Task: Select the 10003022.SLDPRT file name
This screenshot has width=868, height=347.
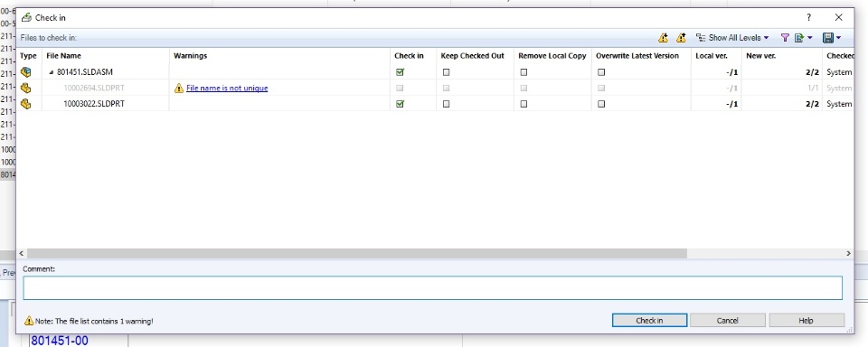Action: (93, 104)
